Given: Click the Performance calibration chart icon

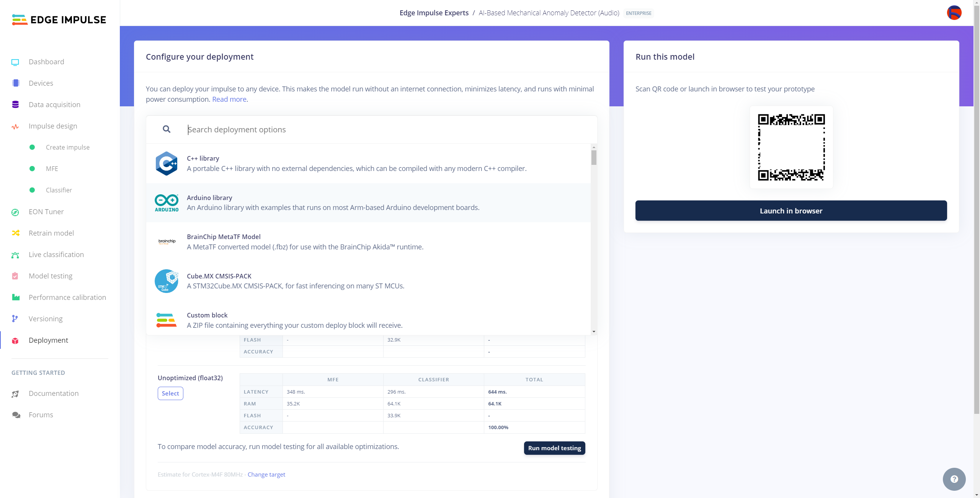Looking at the screenshot, I should pyautogui.click(x=16, y=297).
